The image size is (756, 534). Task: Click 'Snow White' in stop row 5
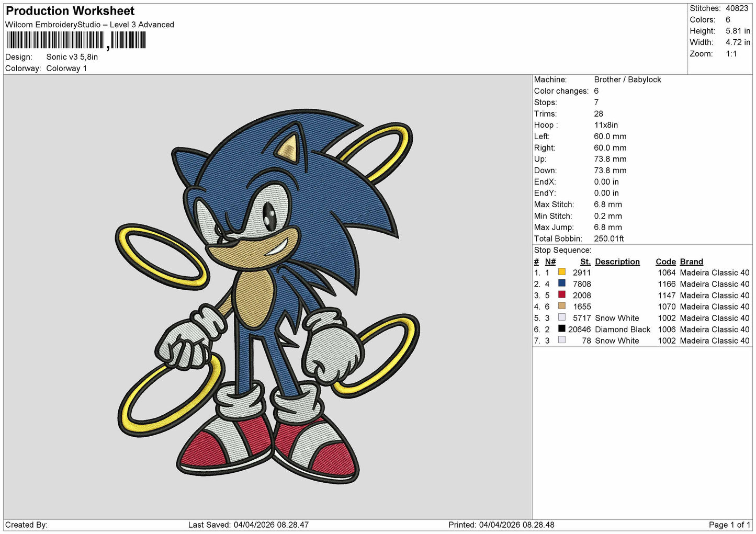tap(617, 318)
